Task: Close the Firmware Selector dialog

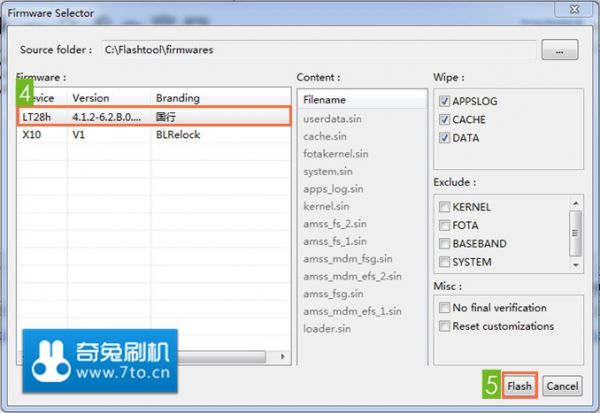Action: [574, 9]
